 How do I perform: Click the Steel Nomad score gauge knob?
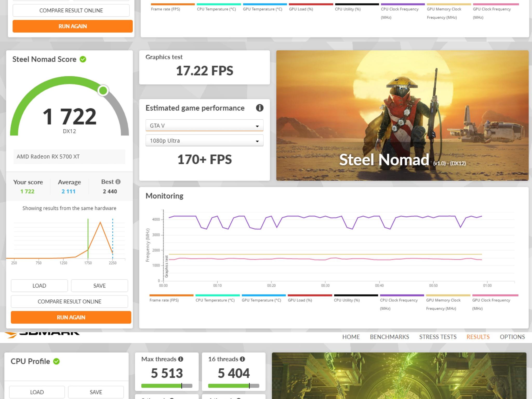103,90
